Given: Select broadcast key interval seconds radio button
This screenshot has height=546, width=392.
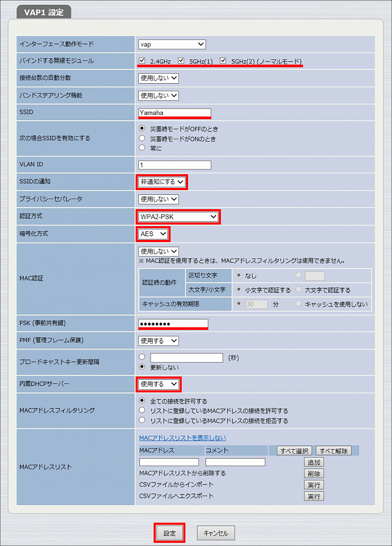Looking at the screenshot, I should (x=142, y=357).
